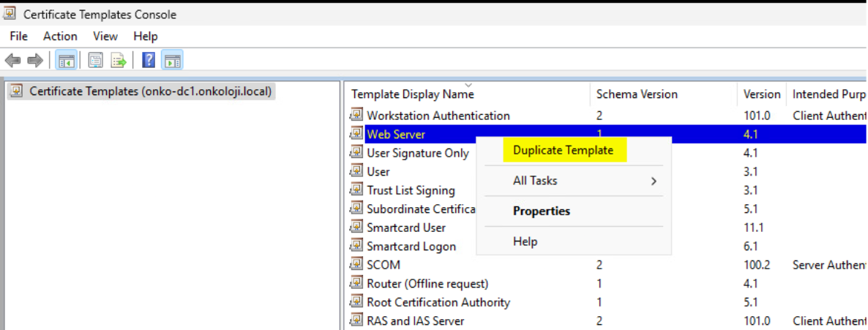Click the Export List toolbar icon
Viewport: 868px width, 330px height.
pos(119,60)
